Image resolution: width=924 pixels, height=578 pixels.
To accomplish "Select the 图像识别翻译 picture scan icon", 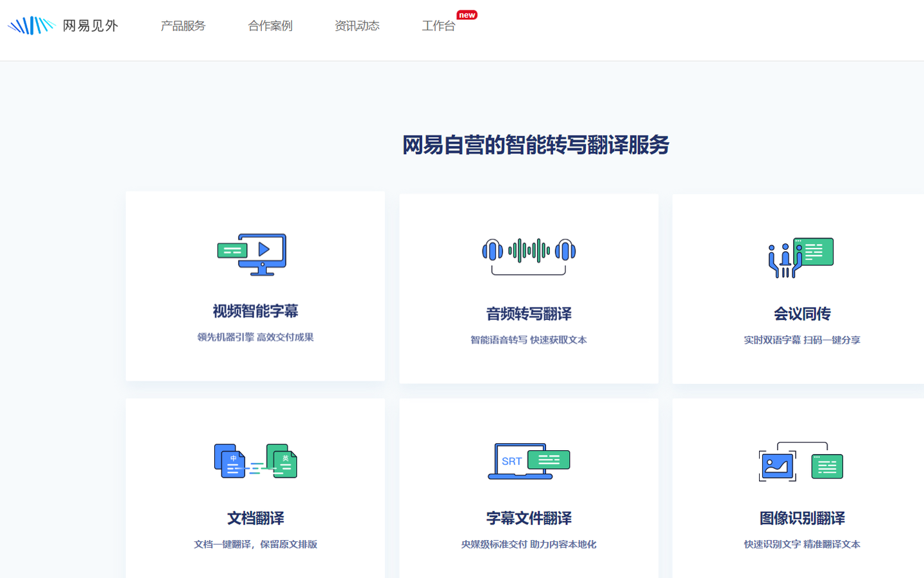I will pyautogui.click(x=801, y=461).
